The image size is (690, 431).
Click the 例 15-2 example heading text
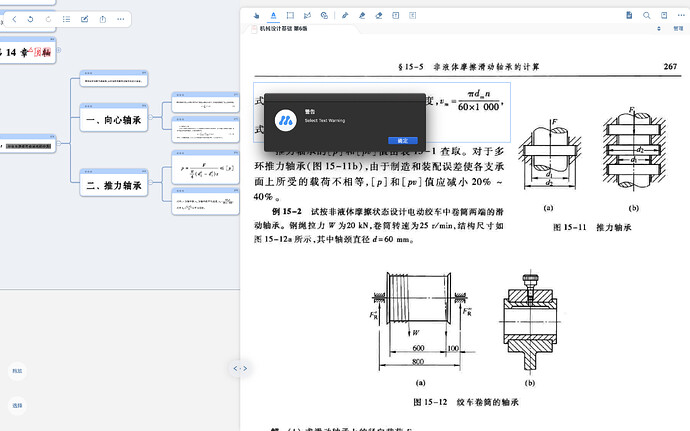pos(286,211)
